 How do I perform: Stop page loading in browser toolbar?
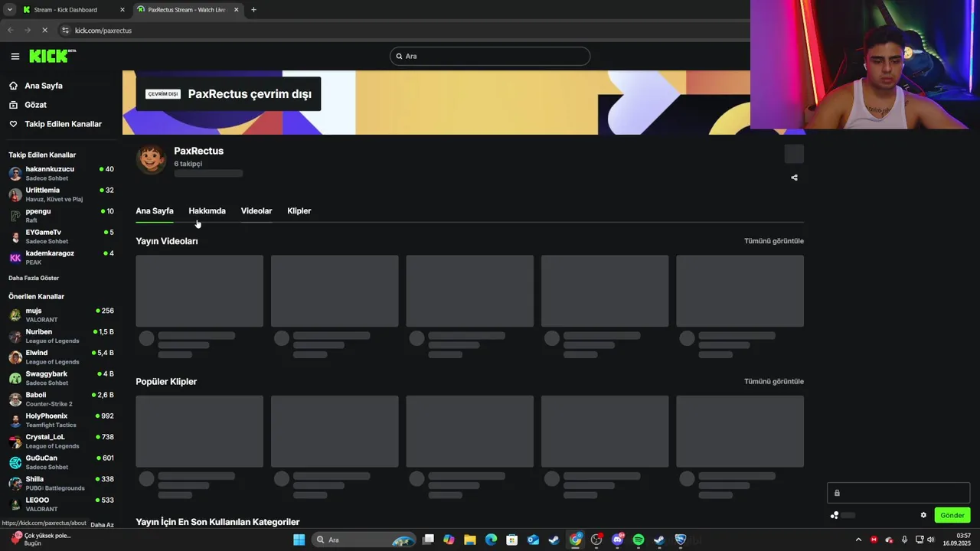[x=44, y=31]
